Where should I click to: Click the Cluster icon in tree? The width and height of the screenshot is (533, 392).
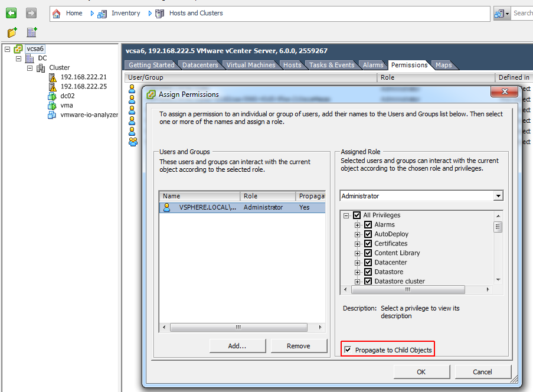click(x=41, y=68)
